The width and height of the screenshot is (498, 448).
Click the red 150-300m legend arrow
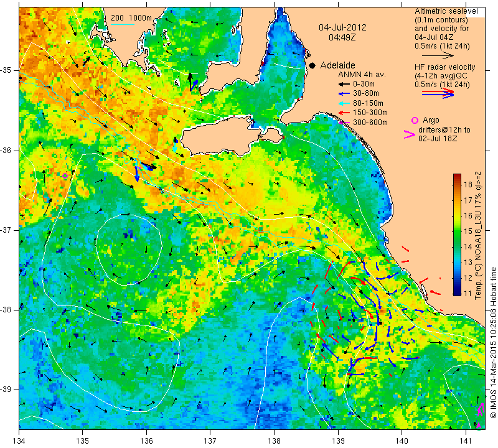pyautogui.click(x=344, y=113)
